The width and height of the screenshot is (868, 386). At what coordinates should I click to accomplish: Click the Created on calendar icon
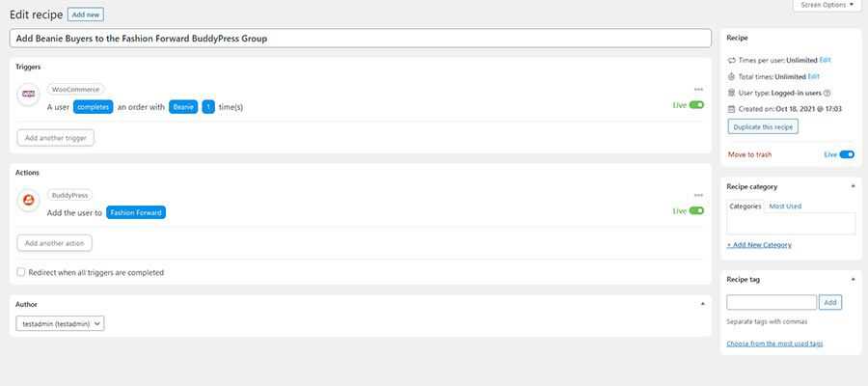click(x=732, y=109)
